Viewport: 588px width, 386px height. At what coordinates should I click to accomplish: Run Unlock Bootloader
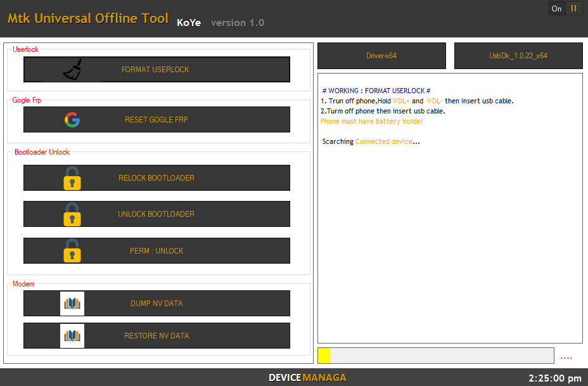(156, 214)
